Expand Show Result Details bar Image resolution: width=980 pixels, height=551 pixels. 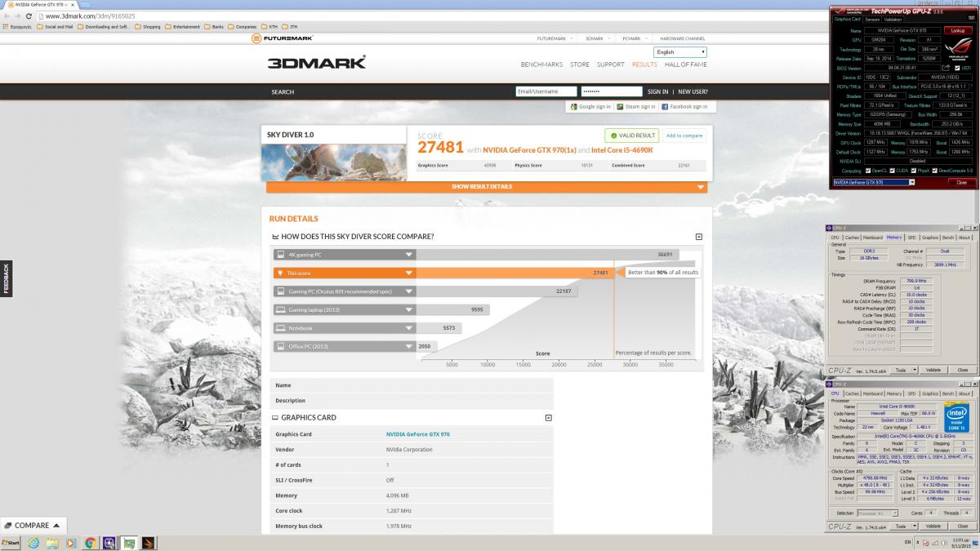(487, 187)
